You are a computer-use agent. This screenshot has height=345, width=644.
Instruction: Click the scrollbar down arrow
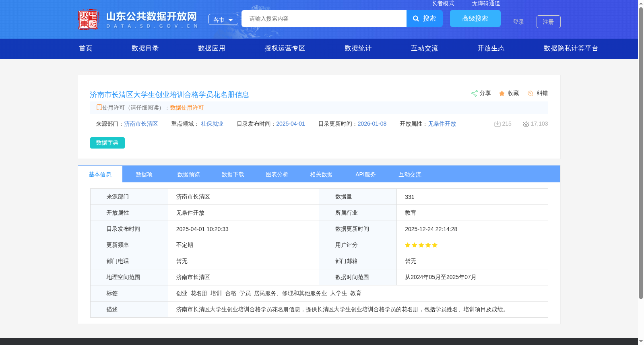[x=641, y=341]
